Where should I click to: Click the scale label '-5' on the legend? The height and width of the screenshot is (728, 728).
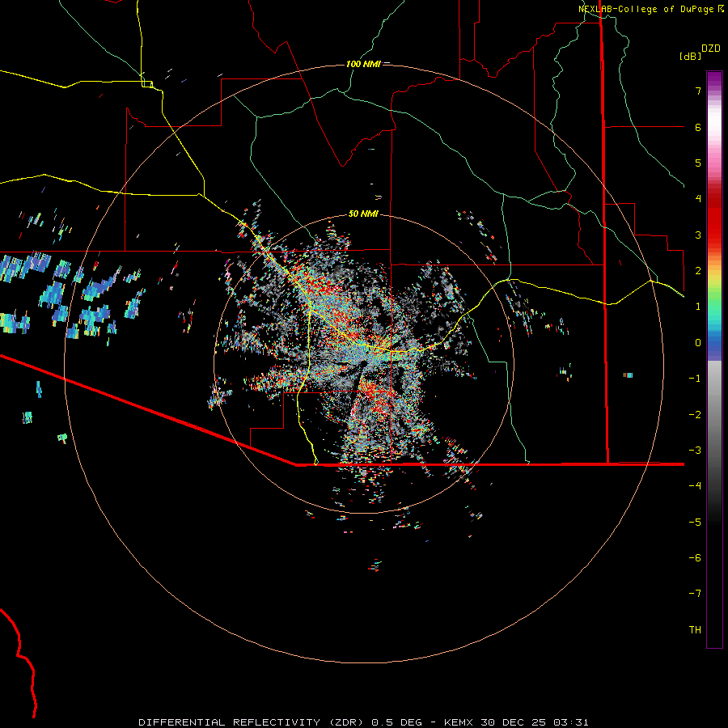[x=695, y=522]
